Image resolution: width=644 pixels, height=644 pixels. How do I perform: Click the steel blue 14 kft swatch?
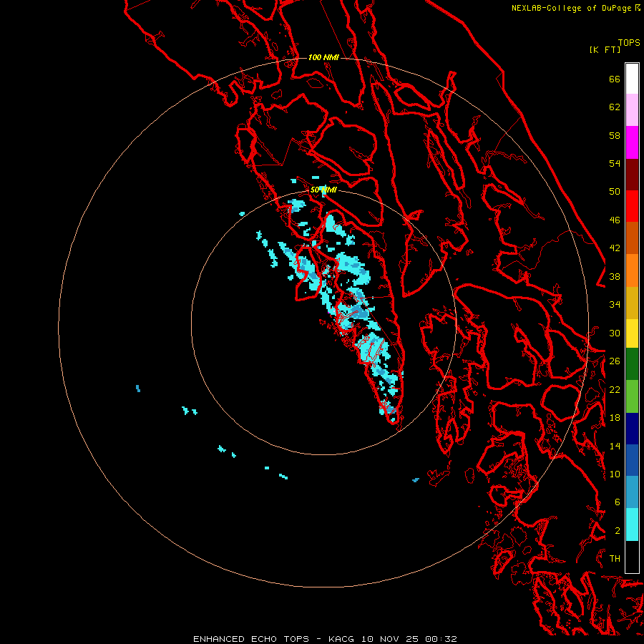click(632, 492)
